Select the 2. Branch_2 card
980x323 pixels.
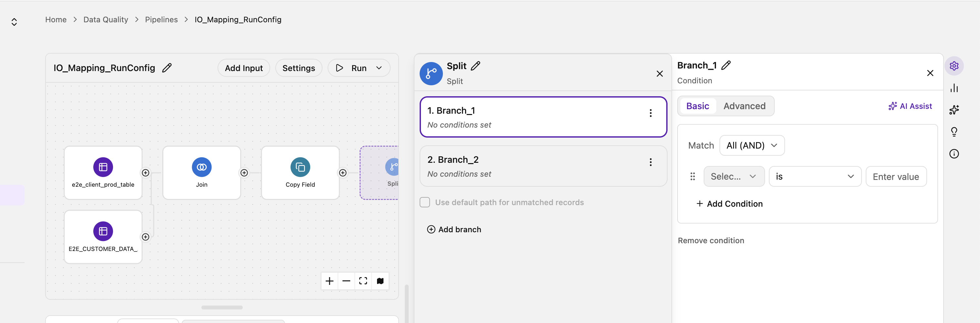543,166
